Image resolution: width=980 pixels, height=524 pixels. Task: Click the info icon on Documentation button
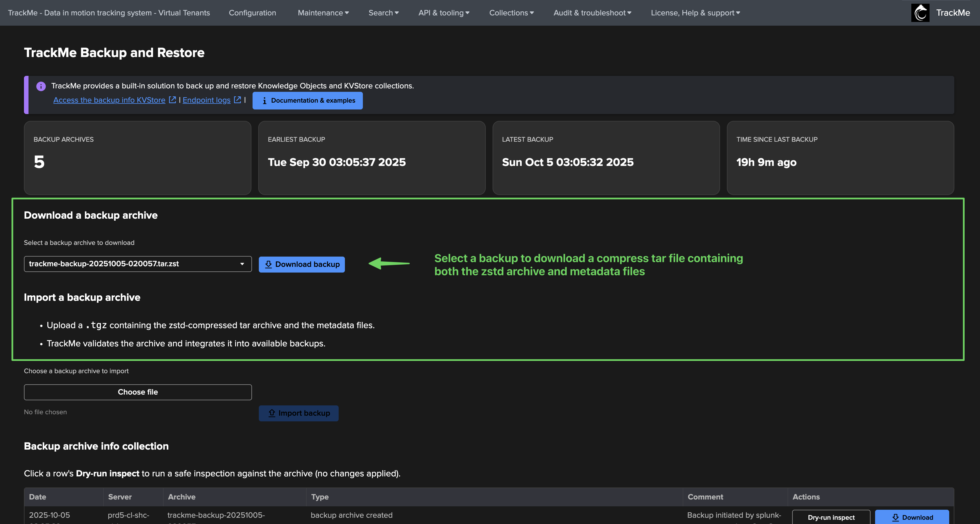[x=265, y=101]
